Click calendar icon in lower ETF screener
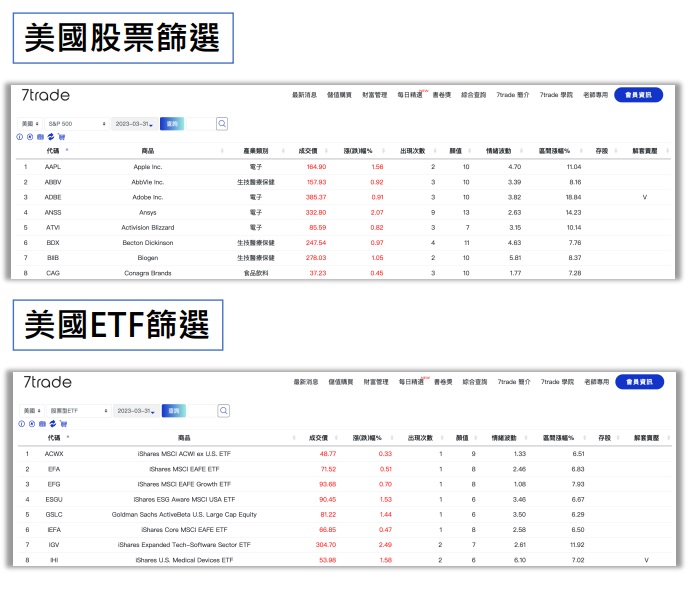The image size is (690, 603). tap(42, 424)
